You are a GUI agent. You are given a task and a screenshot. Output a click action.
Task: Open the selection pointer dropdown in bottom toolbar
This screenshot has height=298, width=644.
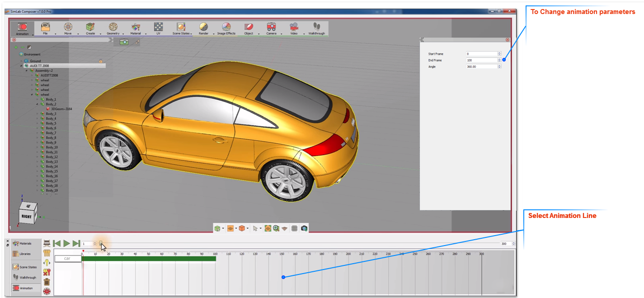tap(261, 228)
